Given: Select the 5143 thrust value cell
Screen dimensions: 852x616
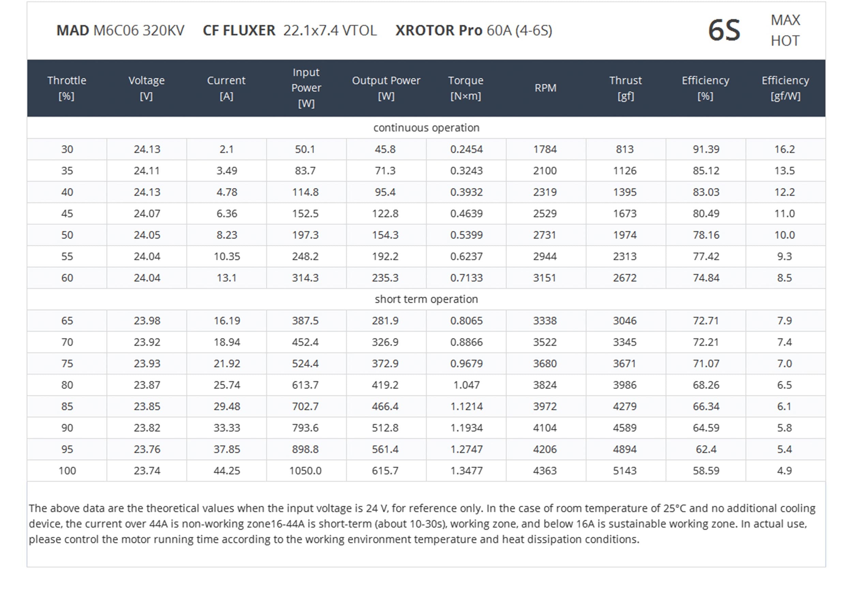Looking at the screenshot, I should pos(625,471).
